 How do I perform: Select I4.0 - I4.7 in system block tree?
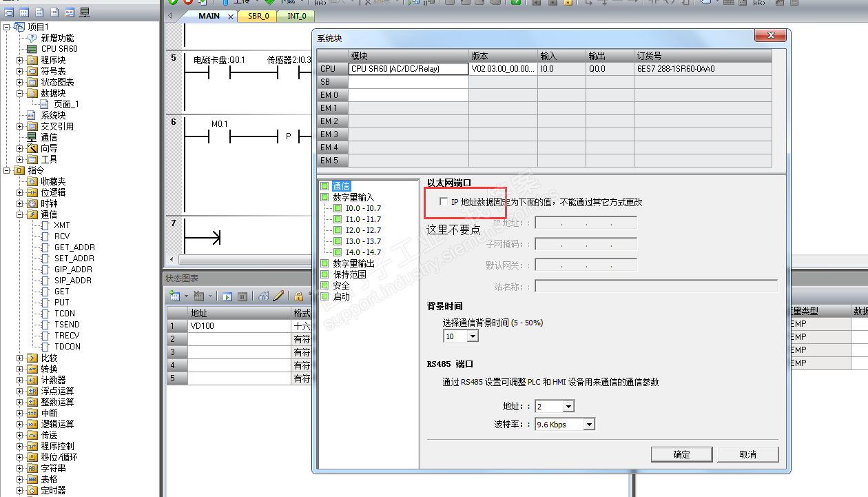click(x=363, y=252)
